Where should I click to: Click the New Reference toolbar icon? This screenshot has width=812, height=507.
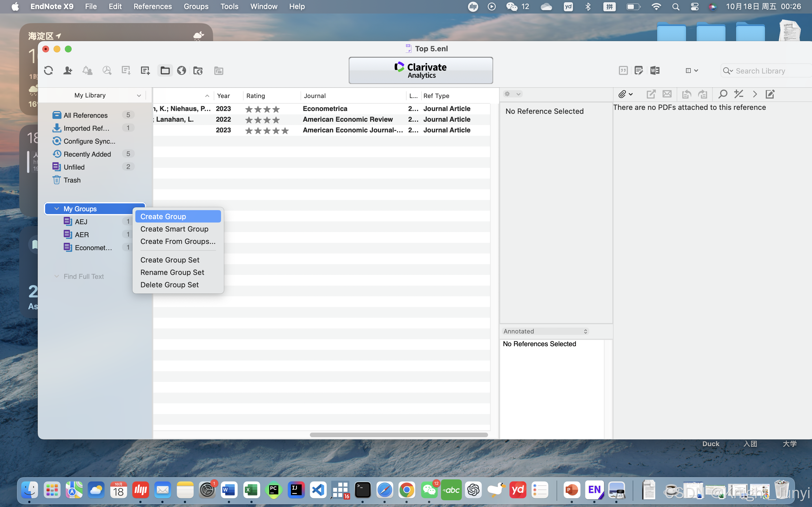145,70
